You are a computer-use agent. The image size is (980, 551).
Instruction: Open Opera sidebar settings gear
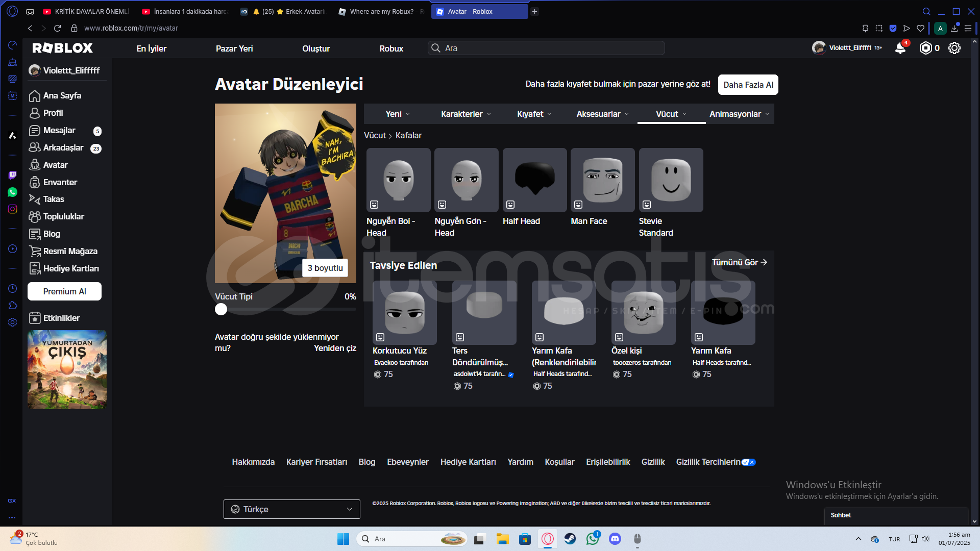(12, 322)
